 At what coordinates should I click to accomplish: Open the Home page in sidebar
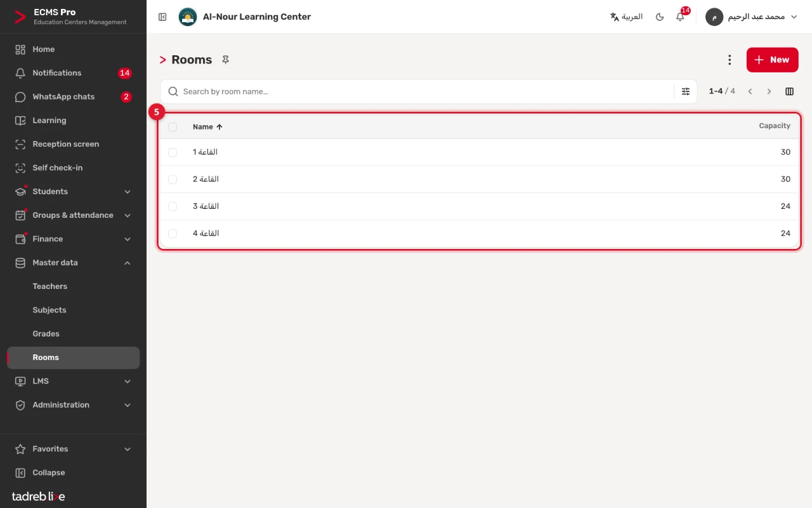click(x=74, y=50)
